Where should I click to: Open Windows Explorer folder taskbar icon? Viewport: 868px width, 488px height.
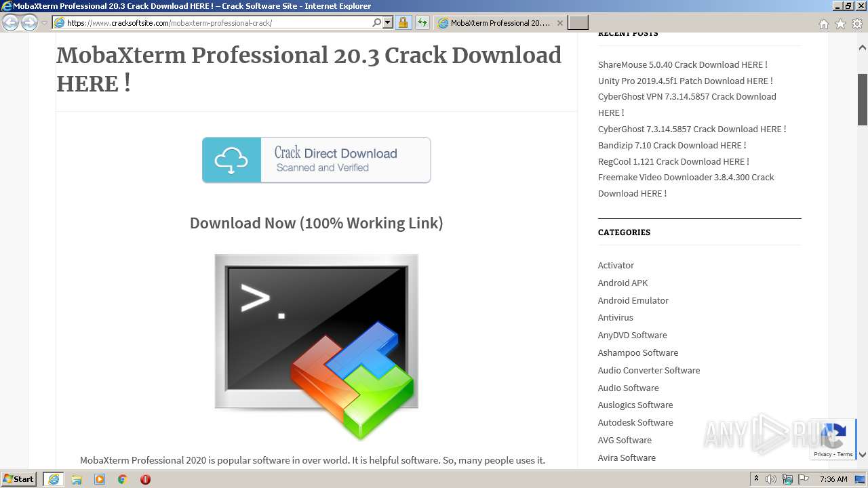click(x=77, y=479)
